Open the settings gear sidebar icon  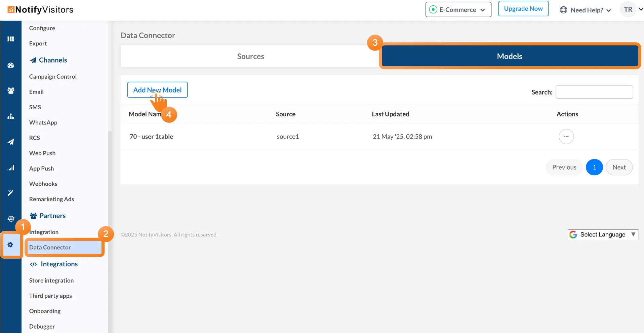pos(10,245)
